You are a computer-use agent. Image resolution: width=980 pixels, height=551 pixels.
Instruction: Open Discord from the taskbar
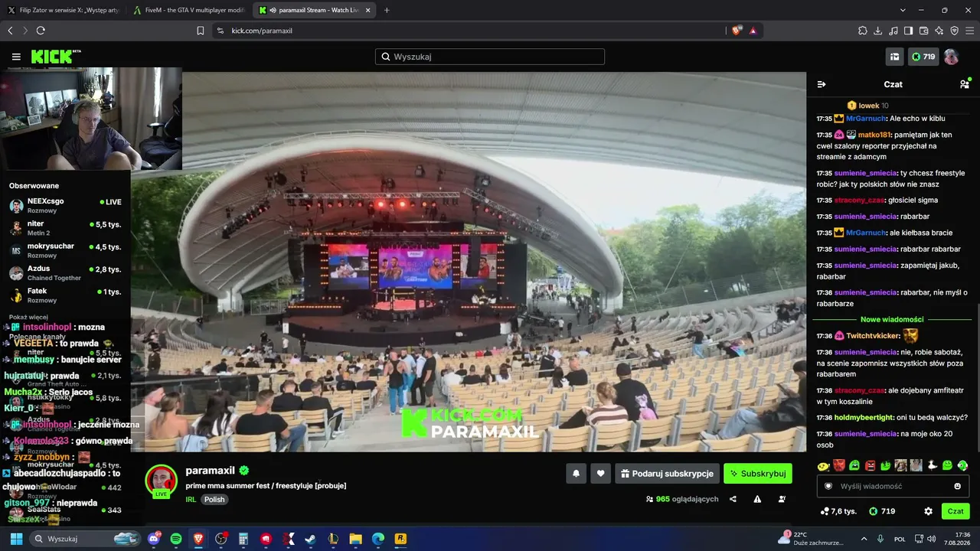[154, 539]
